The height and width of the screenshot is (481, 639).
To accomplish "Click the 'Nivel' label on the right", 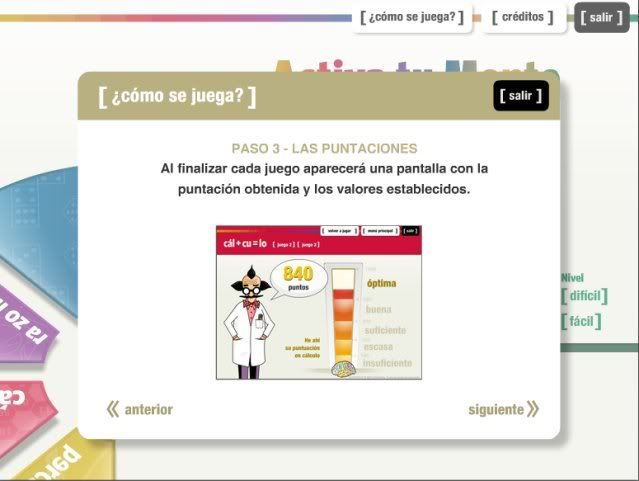I will [x=573, y=278].
